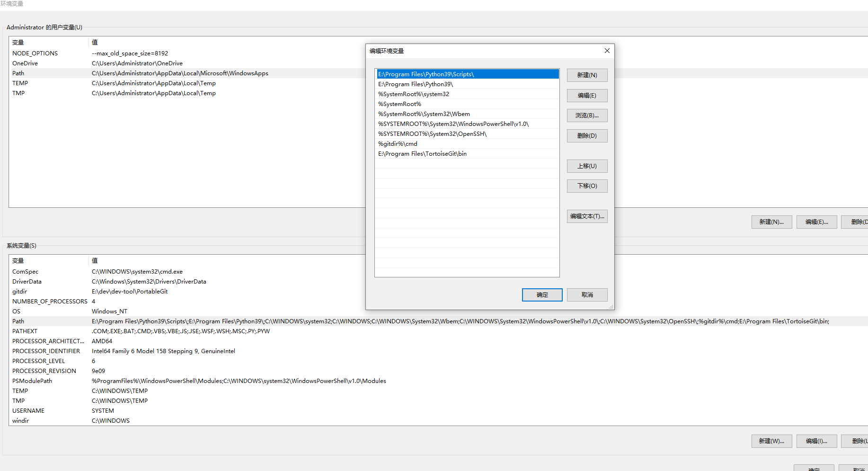Click 编辑(I)... under system variables
Image resolution: width=868 pixels, height=471 pixels.
point(816,441)
